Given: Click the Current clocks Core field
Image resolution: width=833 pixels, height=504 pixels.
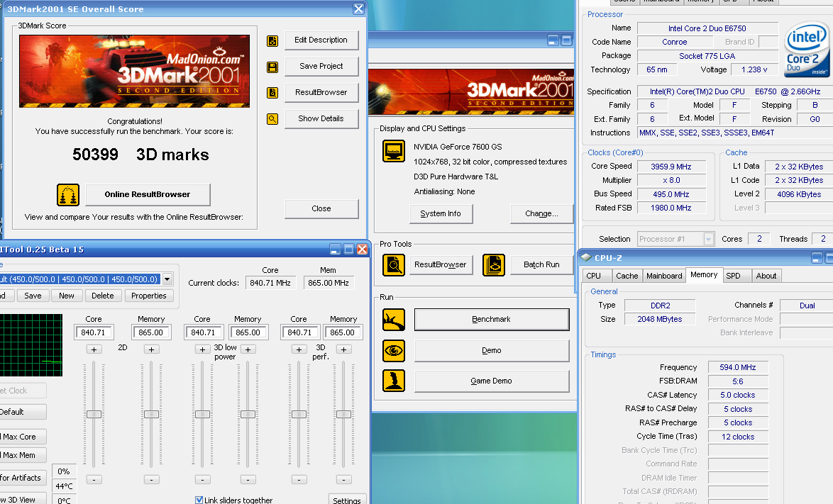Looking at the screenshot, I should click(270, 283).
